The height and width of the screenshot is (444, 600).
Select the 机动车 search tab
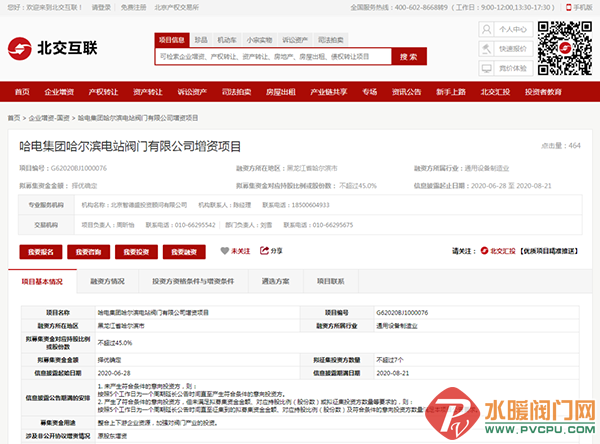[x=227, y=40]
